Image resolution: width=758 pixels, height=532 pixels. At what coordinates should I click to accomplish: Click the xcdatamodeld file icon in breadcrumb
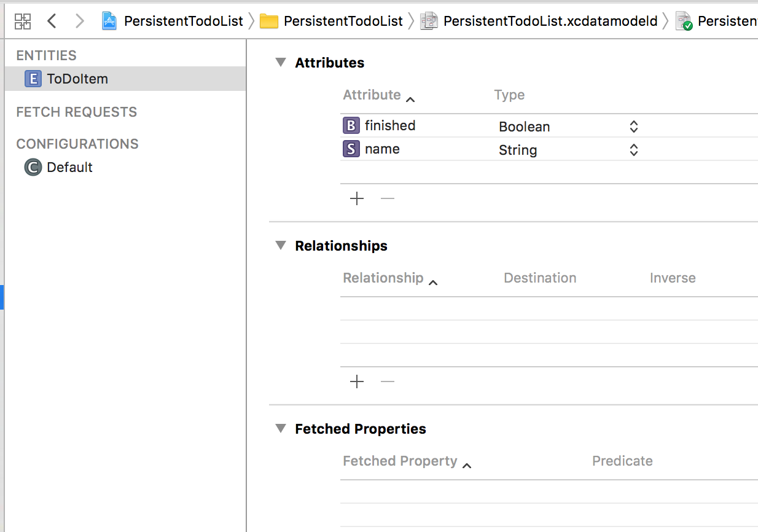pos(429,22)
